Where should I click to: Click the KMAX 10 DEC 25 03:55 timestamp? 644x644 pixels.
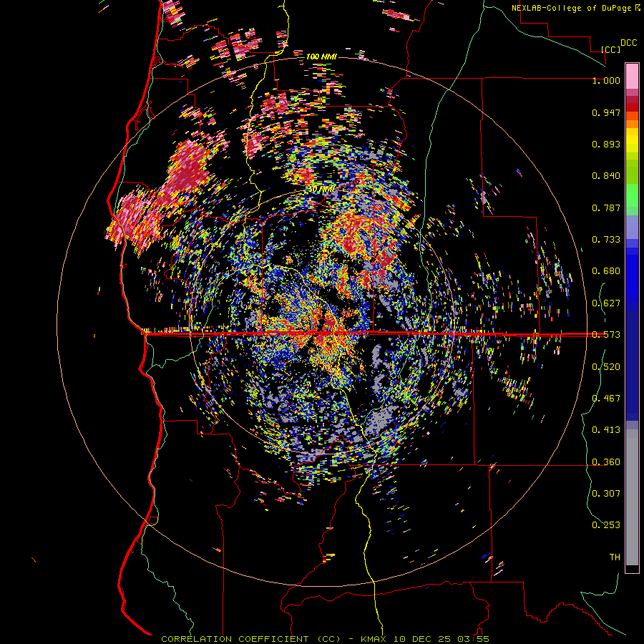coord(424,639)
